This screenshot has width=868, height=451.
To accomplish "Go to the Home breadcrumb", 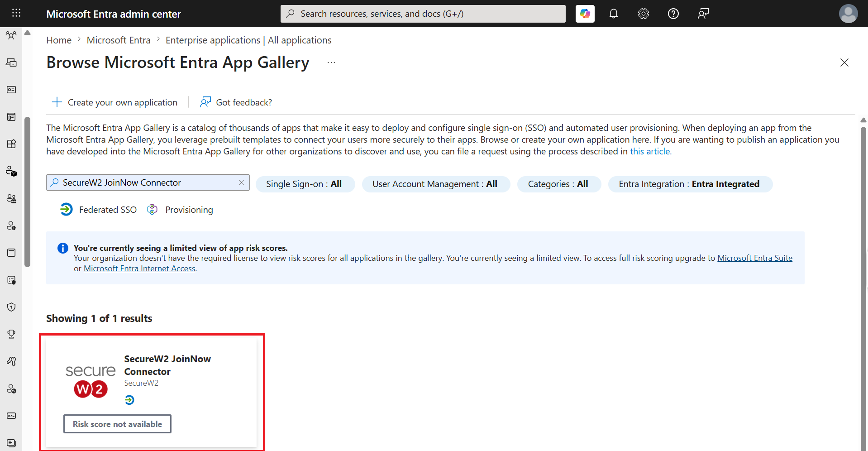I will pyautogui.click(x=59, y=40).
